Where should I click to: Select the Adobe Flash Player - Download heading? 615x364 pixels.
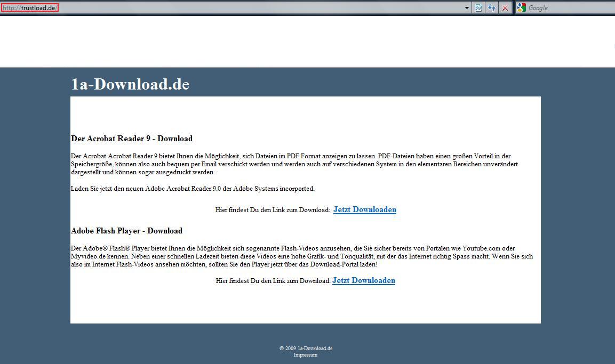tap(126, 231)
